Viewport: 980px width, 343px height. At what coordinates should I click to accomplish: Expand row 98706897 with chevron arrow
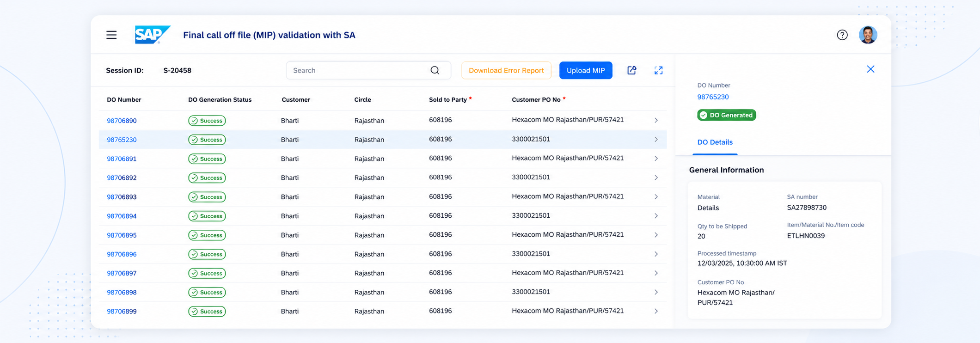pos(656,273)
